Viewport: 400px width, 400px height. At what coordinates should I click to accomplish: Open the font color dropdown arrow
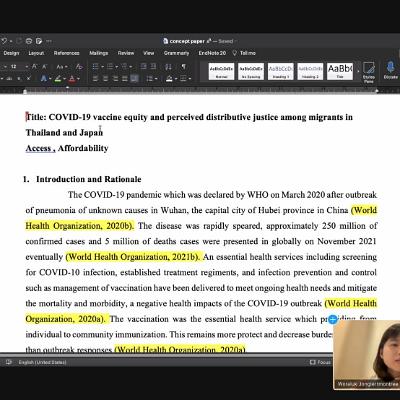tap(78, 79)
